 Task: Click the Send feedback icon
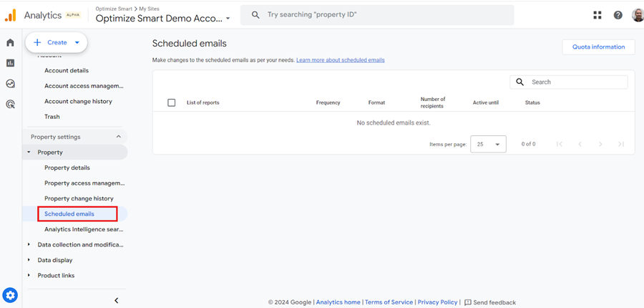(x=468, y=302)
